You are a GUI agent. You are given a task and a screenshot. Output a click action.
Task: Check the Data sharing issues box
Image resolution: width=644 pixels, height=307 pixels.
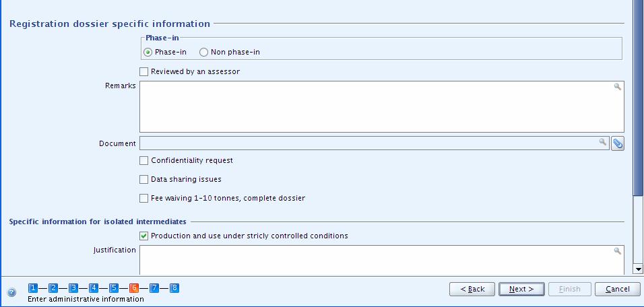tap(143, 179)
